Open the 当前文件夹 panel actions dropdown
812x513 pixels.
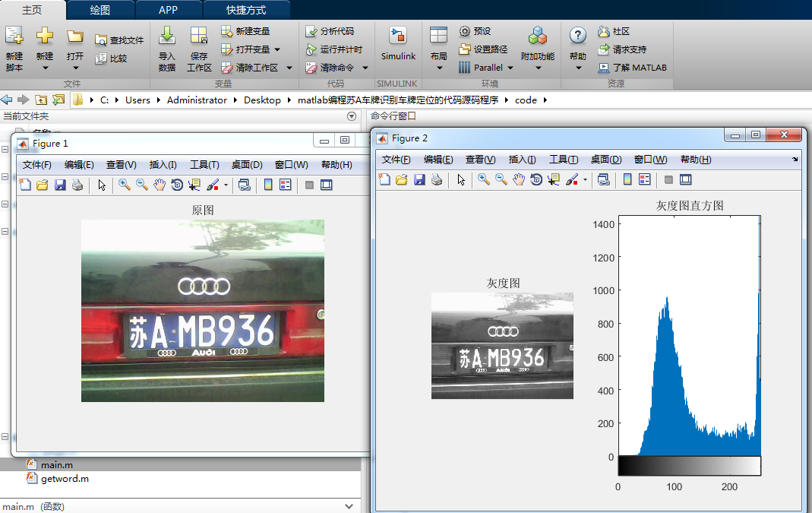tap(352, 116)
